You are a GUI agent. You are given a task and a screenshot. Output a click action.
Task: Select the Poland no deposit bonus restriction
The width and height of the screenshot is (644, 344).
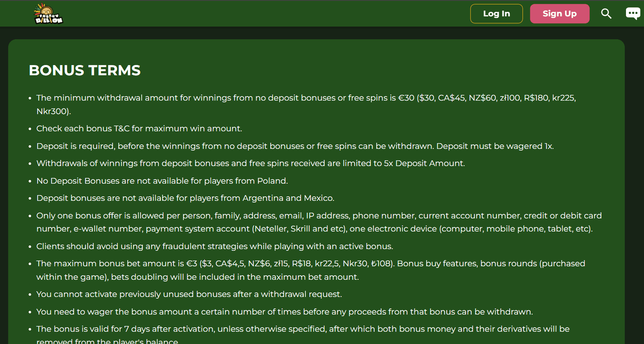point(162,181)
